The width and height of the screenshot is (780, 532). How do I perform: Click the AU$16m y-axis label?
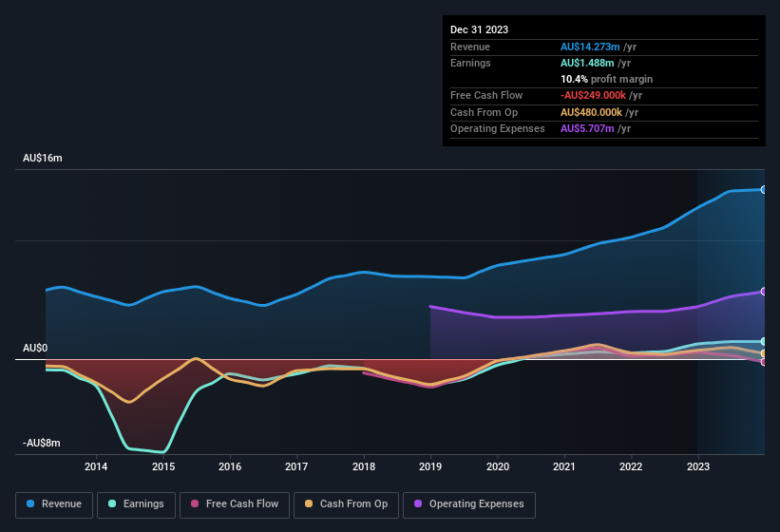coord(43,159)
